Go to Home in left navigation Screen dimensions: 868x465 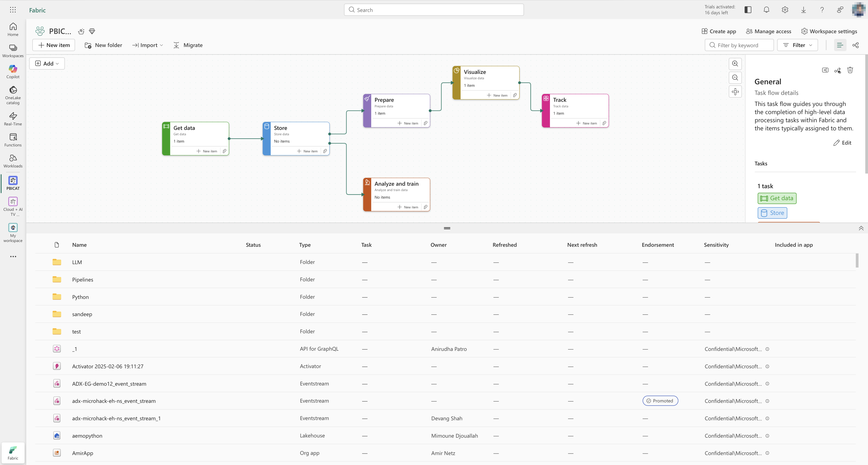coord(13,29)
